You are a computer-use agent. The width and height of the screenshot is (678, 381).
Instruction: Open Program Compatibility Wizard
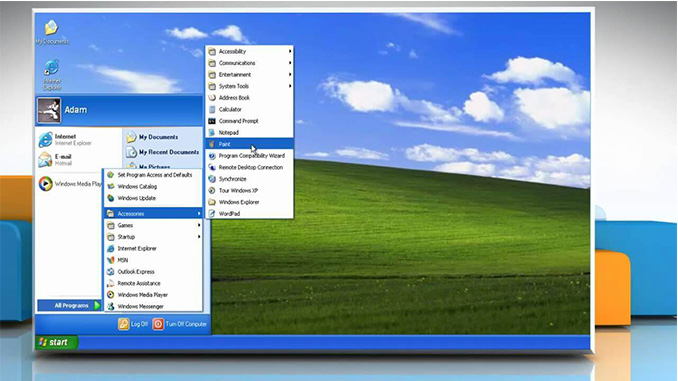pyautogui.click(x=249, y=156)
